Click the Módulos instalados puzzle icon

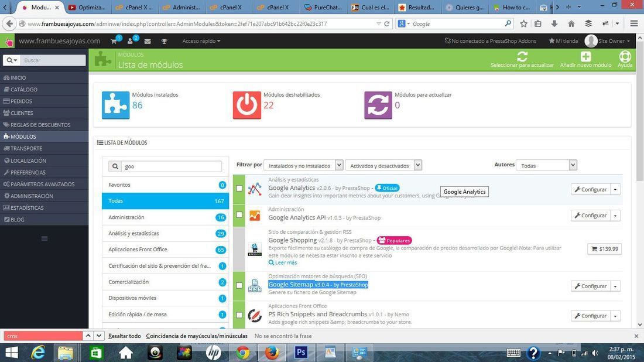pos(115,105)
